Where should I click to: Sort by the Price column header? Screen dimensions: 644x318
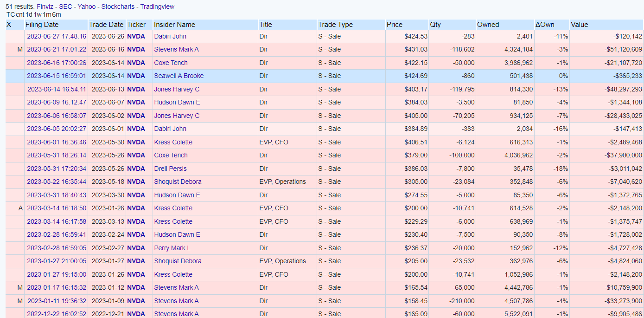395,25
